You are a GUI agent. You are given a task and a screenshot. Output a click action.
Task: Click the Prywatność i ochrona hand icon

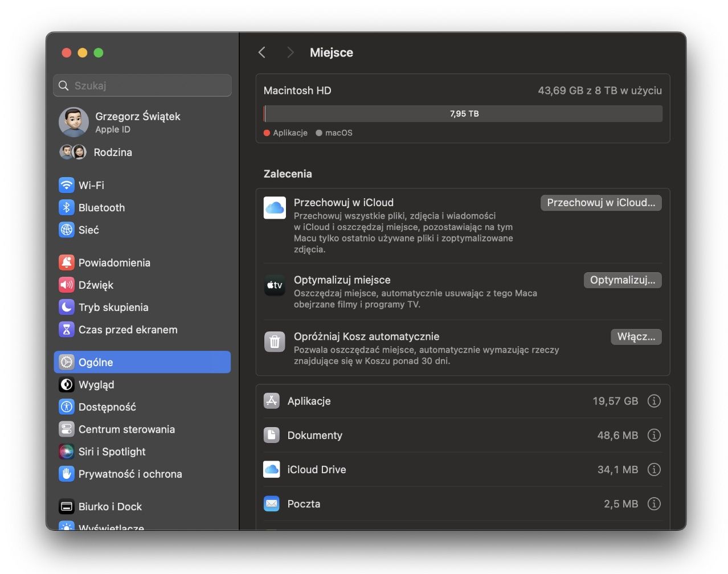coord(67,474)
